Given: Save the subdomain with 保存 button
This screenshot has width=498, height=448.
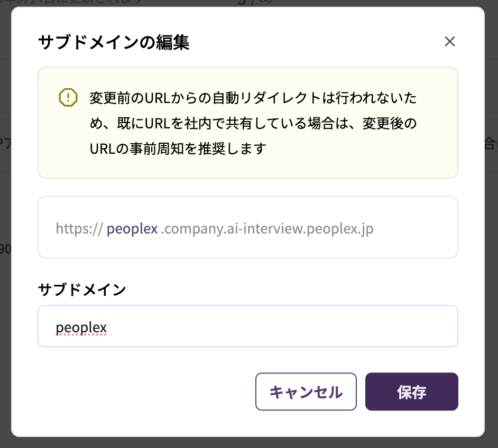Looking at the screenshot, I should click(411, 391).
